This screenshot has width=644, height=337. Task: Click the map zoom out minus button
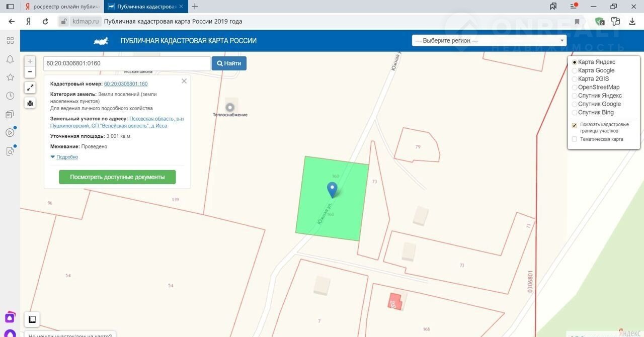pos(30,72)
